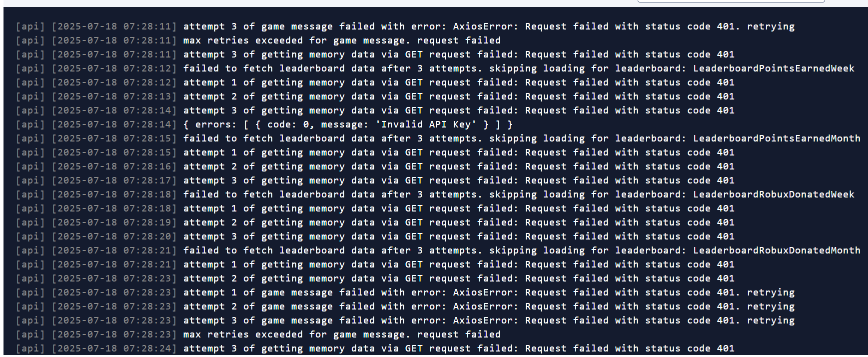Click the 07:28:23 'attempt 2 of getting memory' message
The height and width of the screenshot is (357, 868).
(459, 278)
